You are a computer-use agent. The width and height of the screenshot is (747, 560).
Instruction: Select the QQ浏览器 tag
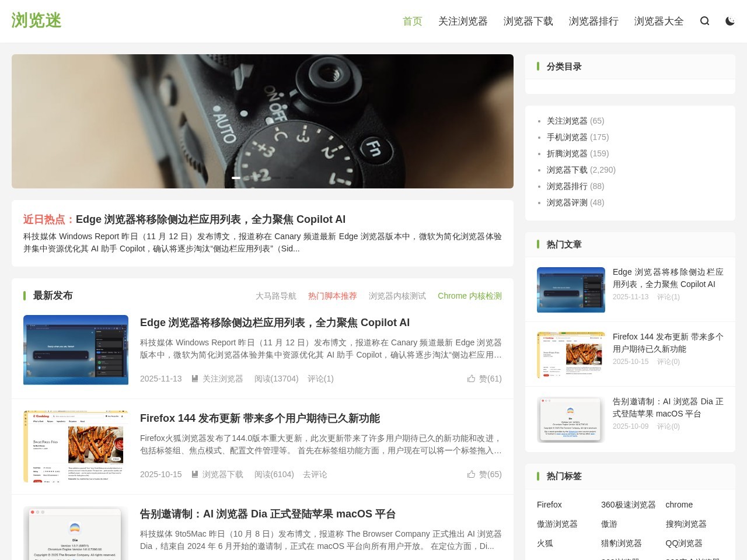pos(684,543)
